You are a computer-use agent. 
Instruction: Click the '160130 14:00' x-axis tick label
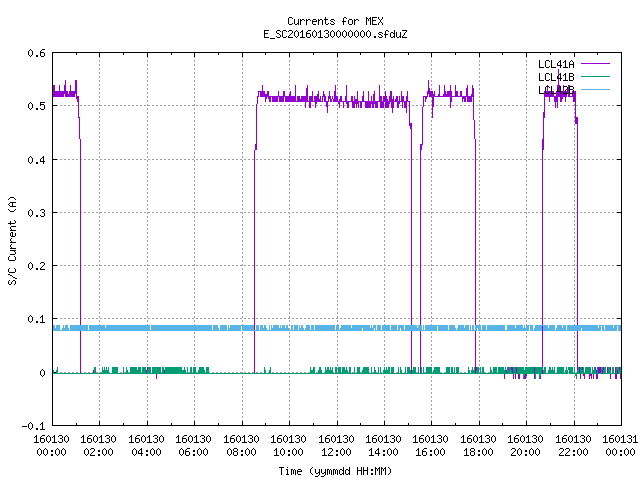pos(383,446)
